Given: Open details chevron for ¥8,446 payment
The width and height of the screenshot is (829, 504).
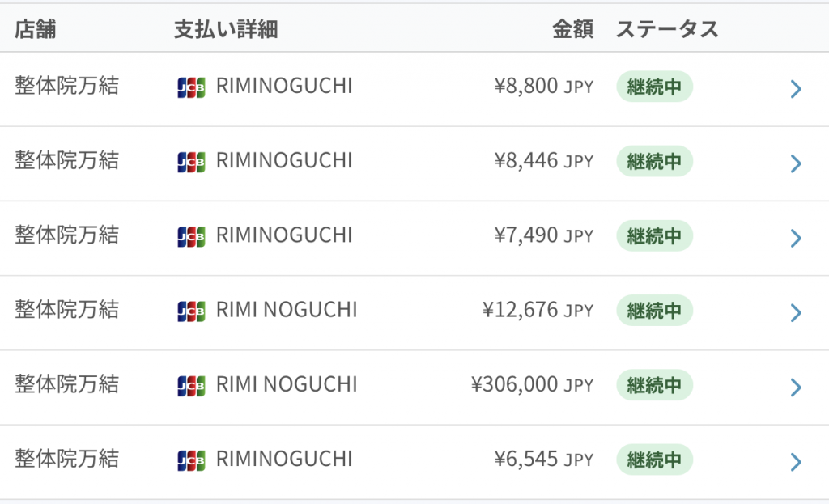Looking at the screenshot, I should point(797,163).
